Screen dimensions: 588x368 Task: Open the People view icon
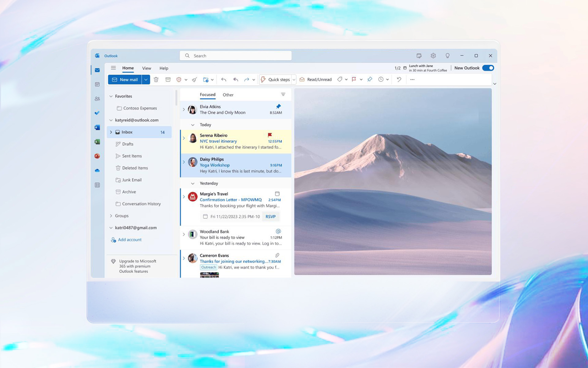coord(97,98)
